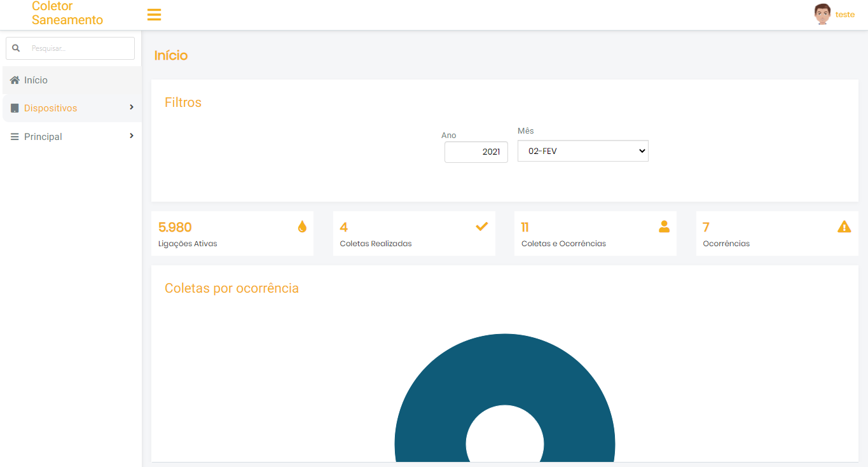Toggle the hamburger sidebar menu icon
The width and height of the screenshot is (868, 467).
154,15
